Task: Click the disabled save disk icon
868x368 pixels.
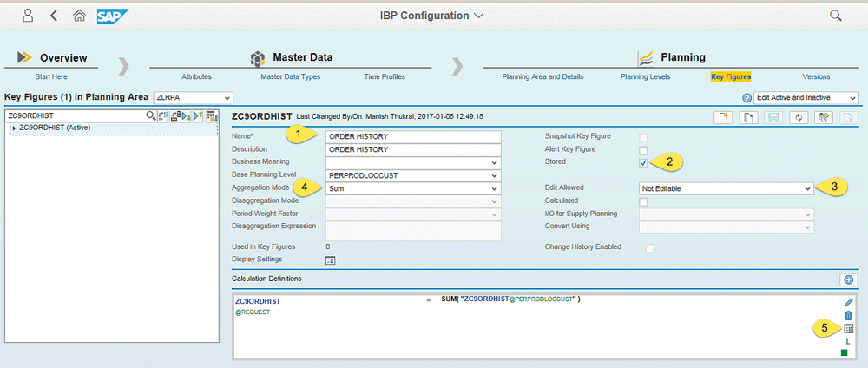Action: click(x=773, y=117)
